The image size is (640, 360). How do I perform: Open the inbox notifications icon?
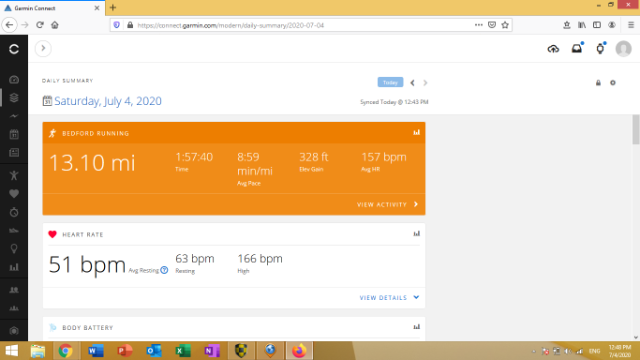click(577, 49)
